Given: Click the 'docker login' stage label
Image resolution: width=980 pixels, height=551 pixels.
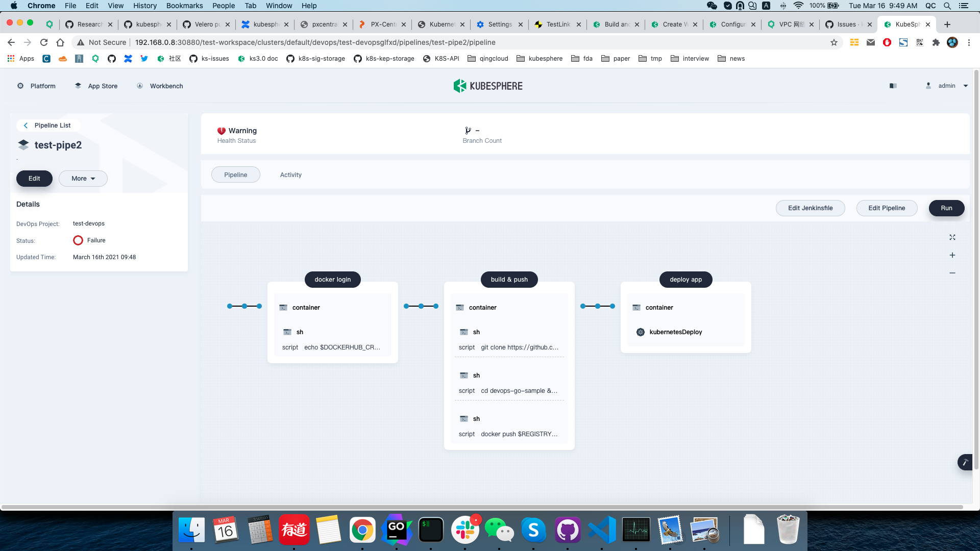Looking at the screenshot, I should (x=333, y=280).
